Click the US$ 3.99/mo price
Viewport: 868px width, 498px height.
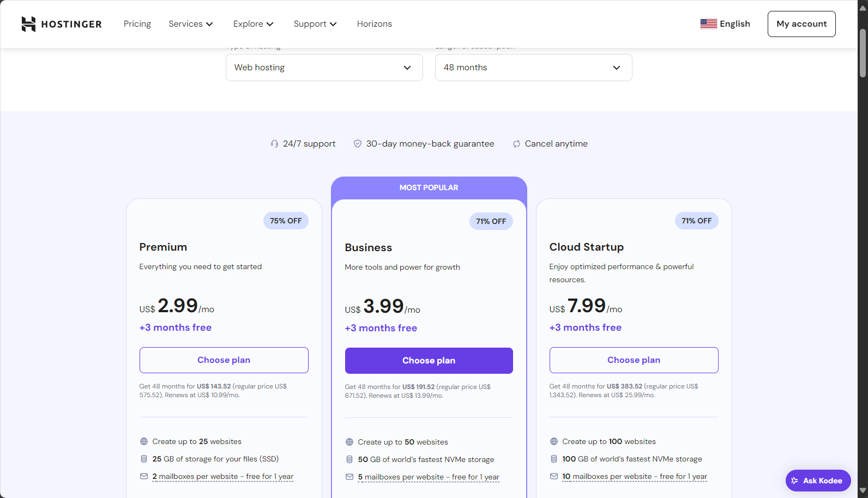[383, 306]
